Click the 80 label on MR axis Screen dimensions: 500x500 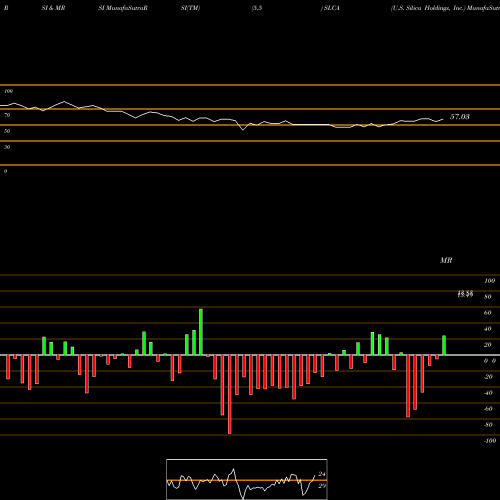point(488,297)
